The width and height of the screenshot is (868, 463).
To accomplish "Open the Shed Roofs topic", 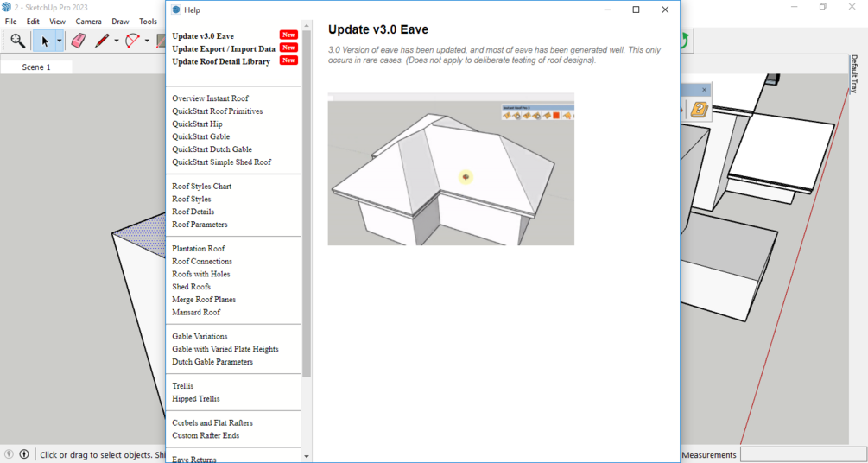I will [x=192, y=287].
